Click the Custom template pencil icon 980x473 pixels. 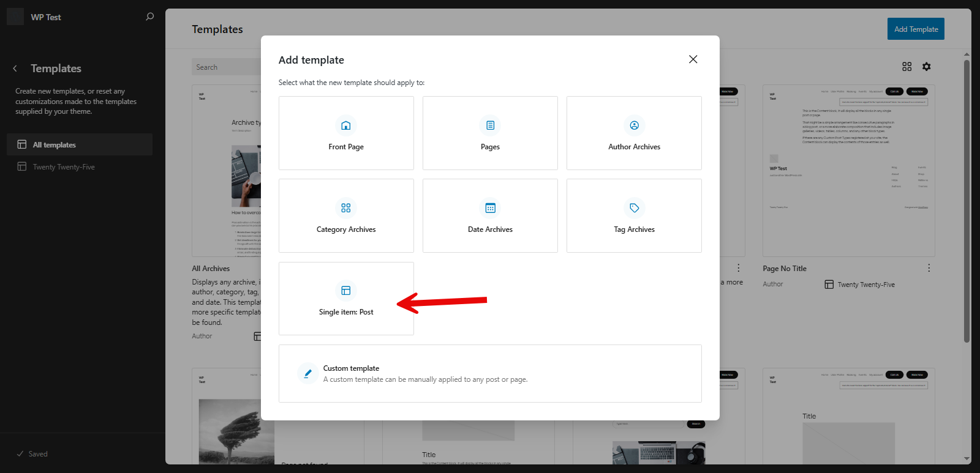click(x=307, y=373)
